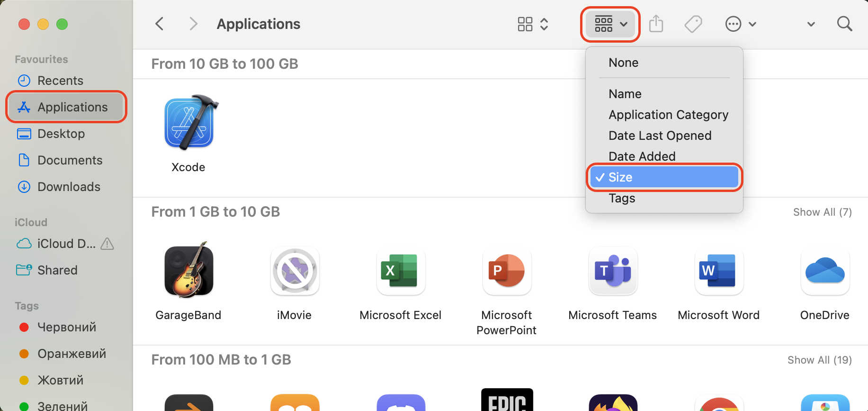Select the Microsoft PowerPoint app icon

(x=507, y=271)
